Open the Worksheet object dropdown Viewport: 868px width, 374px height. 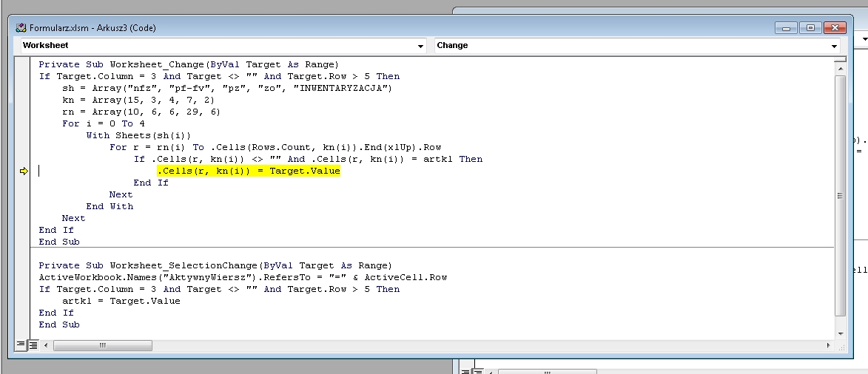pyautogui.click(x=223, y=45)
